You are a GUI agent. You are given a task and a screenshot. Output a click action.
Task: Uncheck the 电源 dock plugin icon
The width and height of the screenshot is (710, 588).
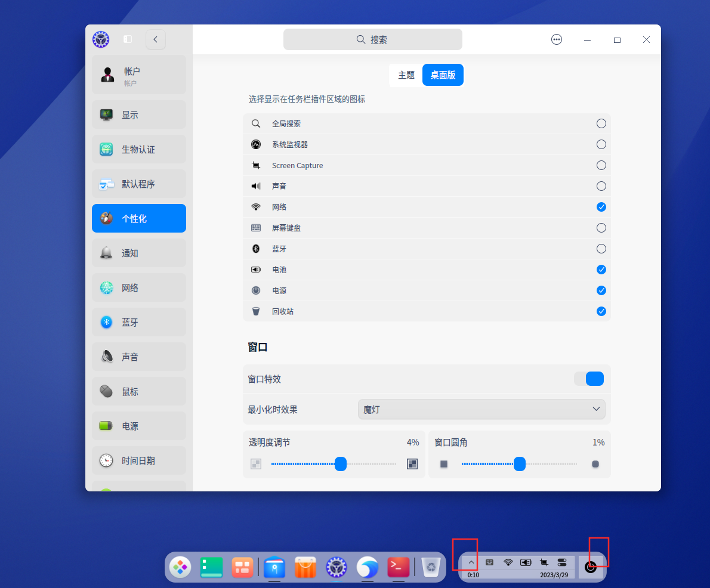[x=601, y=290]
